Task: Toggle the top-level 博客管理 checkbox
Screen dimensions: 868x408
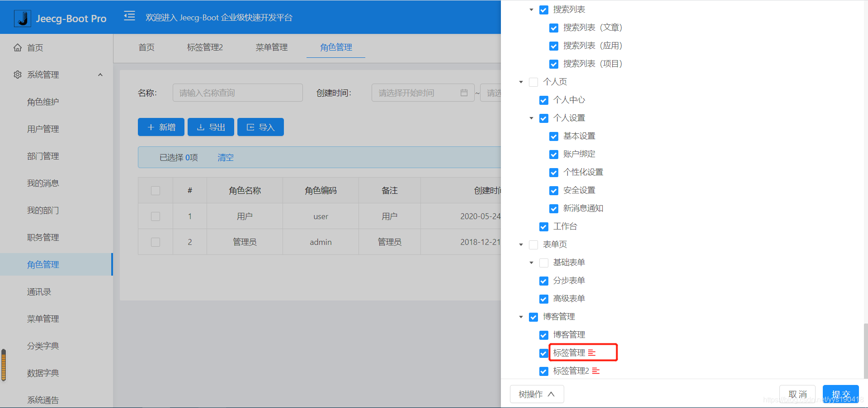Action: click(533, 317)
